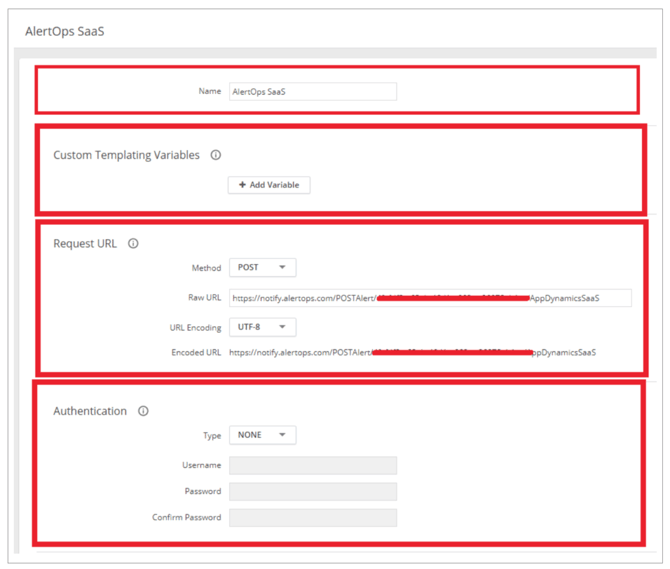The image size is (670, 569).
Task: Click the Name label
Action: click(x=210, y=91)
